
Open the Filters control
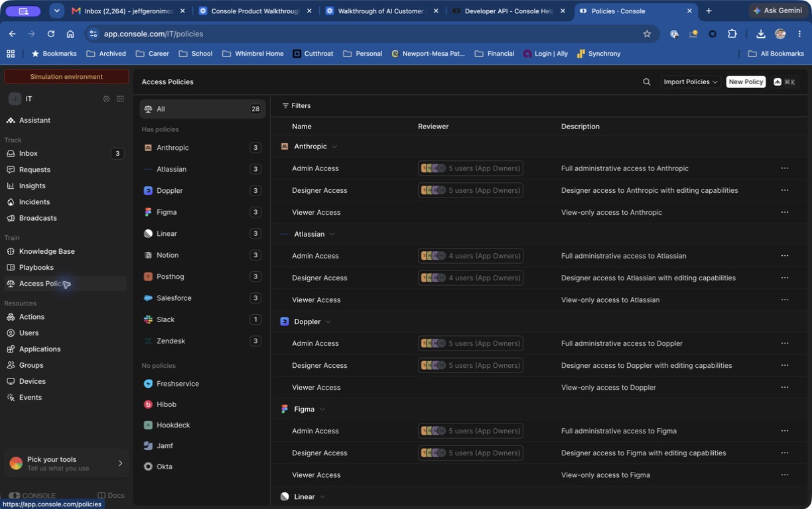[x=296, y=105]
